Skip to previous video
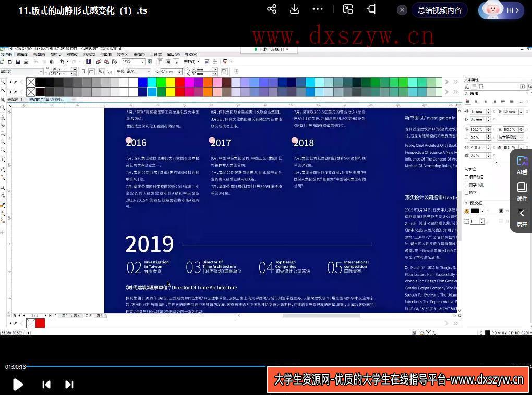 click(x=46, y=384)
